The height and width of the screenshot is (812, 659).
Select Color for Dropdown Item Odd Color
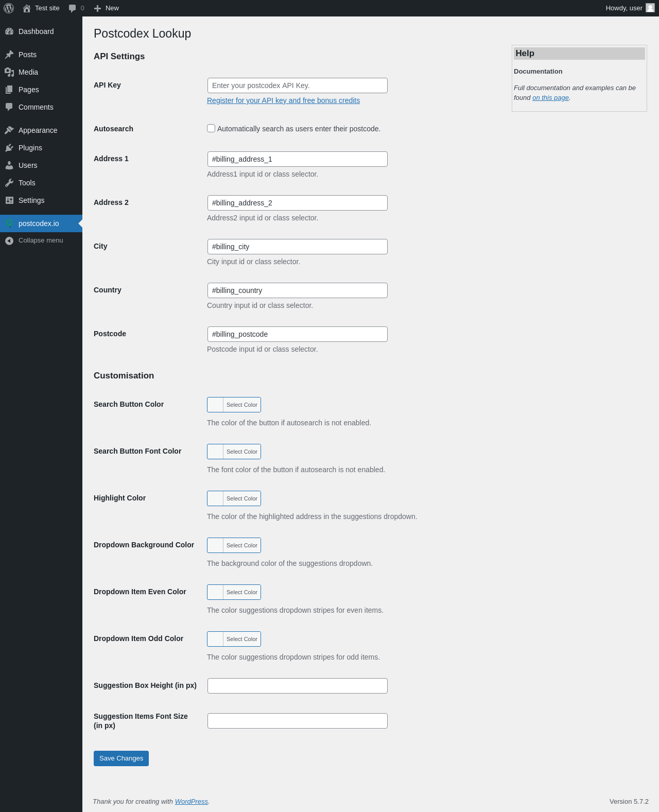coord(234,639)
